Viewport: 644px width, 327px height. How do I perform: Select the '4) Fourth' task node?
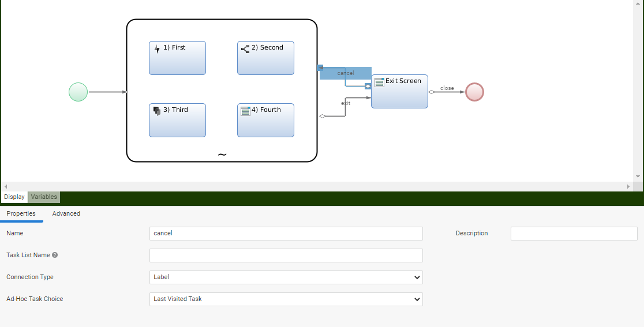tap(265, 120)
